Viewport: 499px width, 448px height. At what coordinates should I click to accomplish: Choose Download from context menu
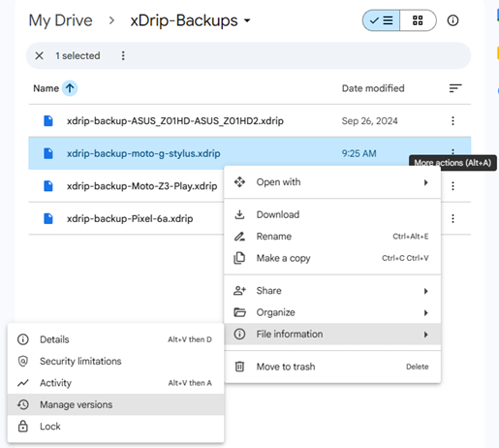[x=332, y=214]
